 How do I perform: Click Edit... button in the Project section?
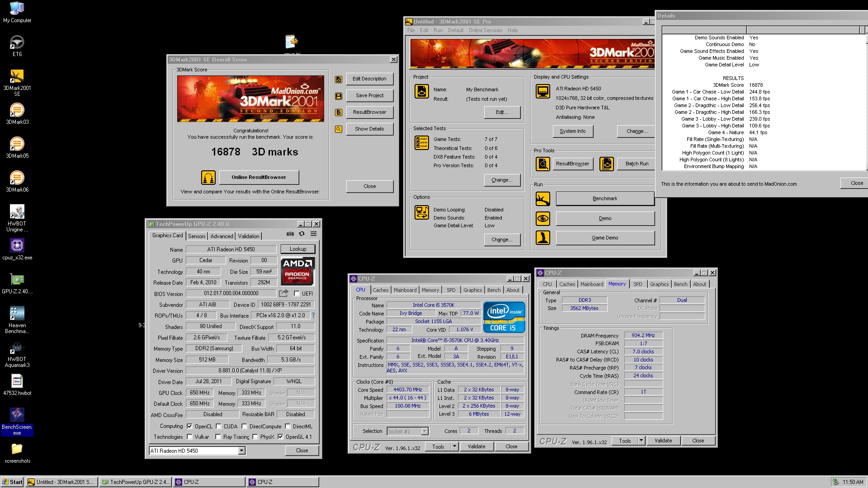(x=502, y=112)
